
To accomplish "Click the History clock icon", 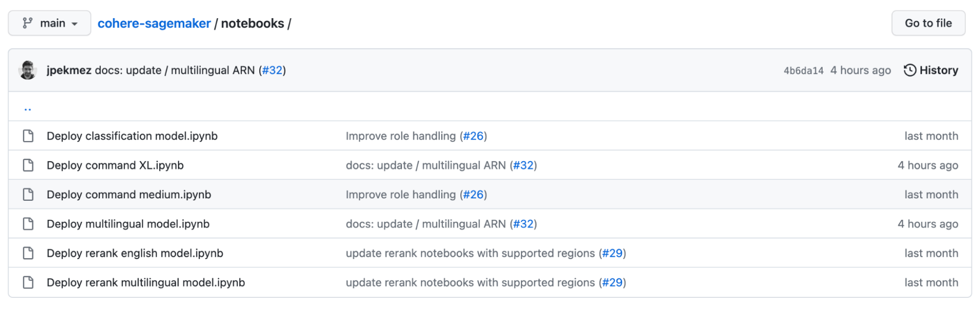I will [x=909, y=70].
